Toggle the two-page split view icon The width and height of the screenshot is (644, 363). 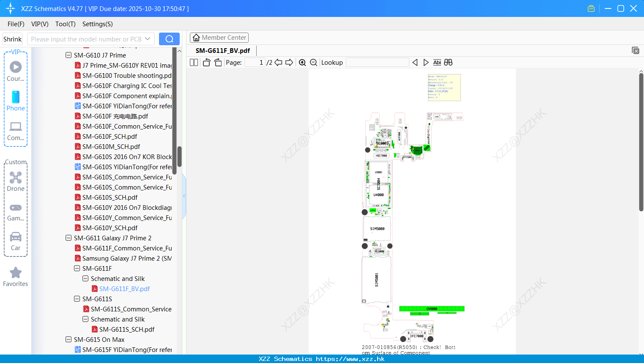(194, 63)
